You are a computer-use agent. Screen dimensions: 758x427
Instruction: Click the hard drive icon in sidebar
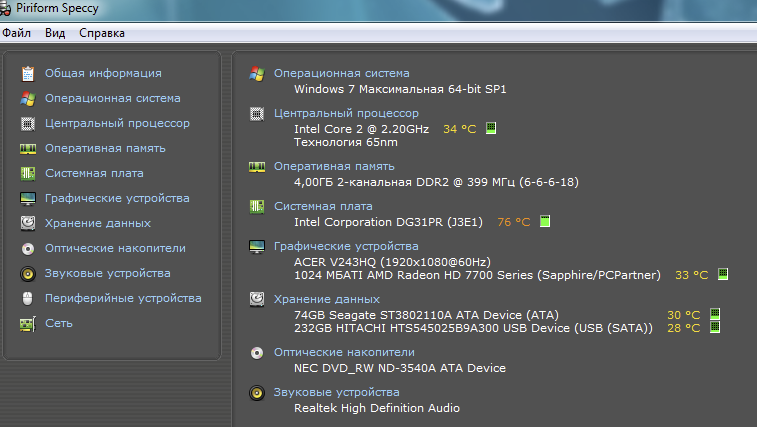coord(28,223)
